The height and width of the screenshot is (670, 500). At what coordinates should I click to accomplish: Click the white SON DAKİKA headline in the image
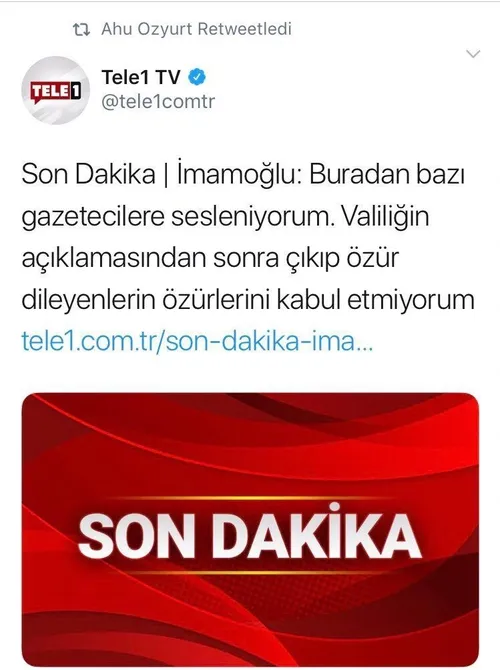(x=250, y=535)
